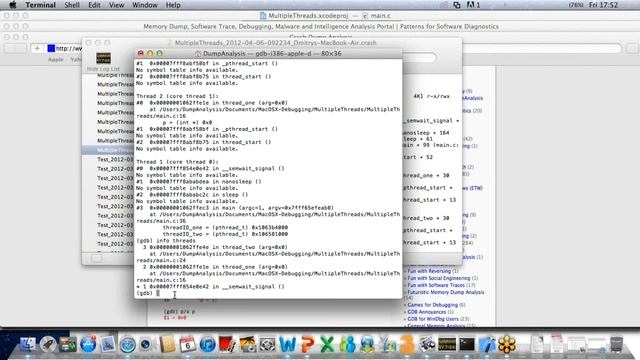Open the Fun with Software Traces link

pyautogui.click(x=436, y=285)
